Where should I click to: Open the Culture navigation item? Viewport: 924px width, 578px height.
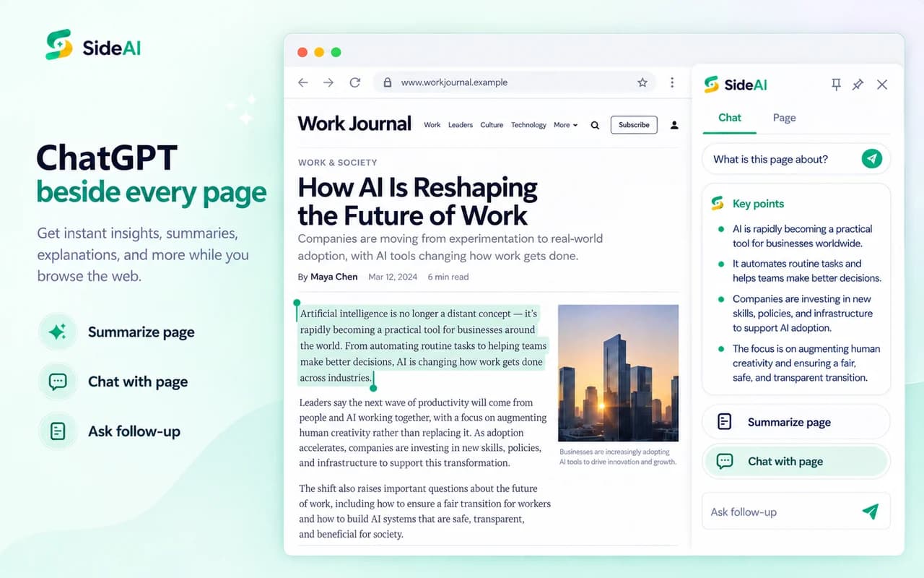click(x=492, y=125)
